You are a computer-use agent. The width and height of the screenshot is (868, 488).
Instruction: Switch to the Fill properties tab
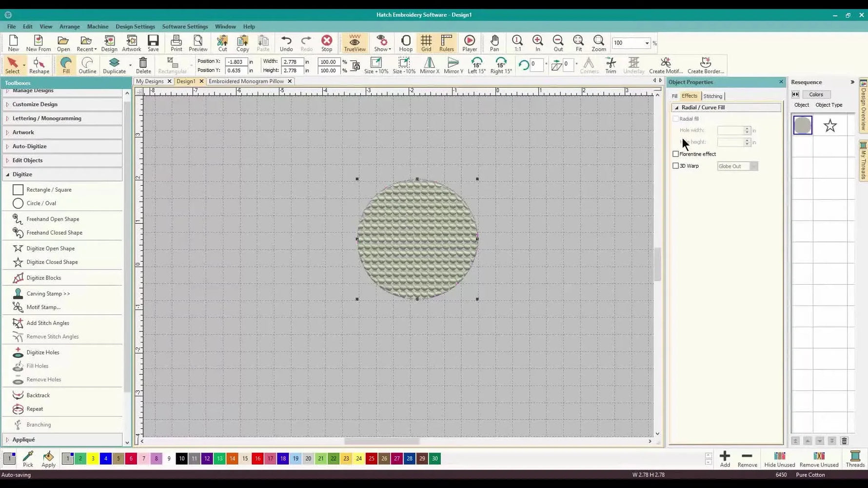pos(674,97)
